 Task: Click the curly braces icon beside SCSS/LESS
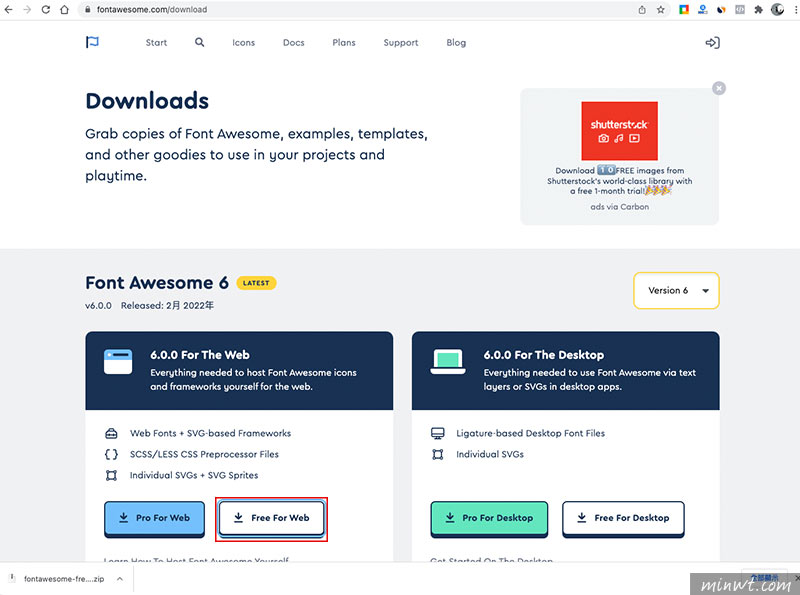111,454
